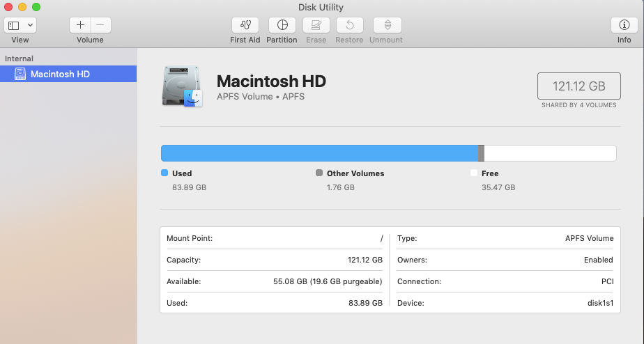Image resolution: width=644 pixels, height=344 pixels.
Task: Click the Partition toolbar label
Action: coord(282,40)
